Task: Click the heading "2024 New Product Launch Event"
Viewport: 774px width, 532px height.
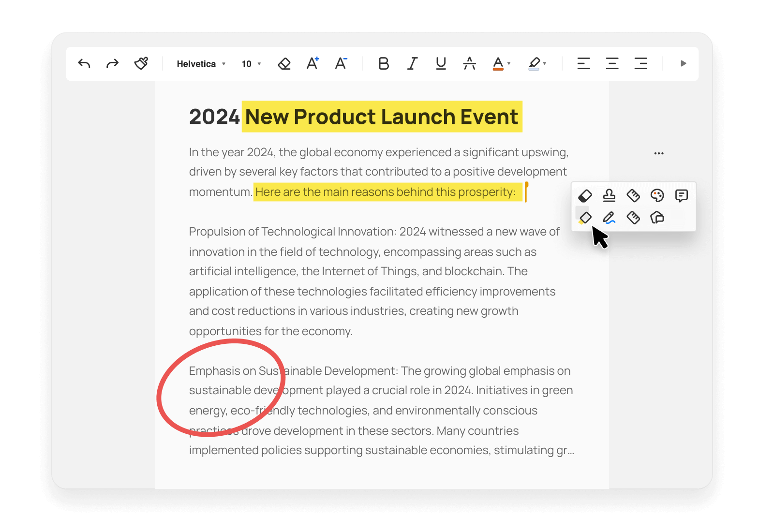Action: click(x=354, y=117)
